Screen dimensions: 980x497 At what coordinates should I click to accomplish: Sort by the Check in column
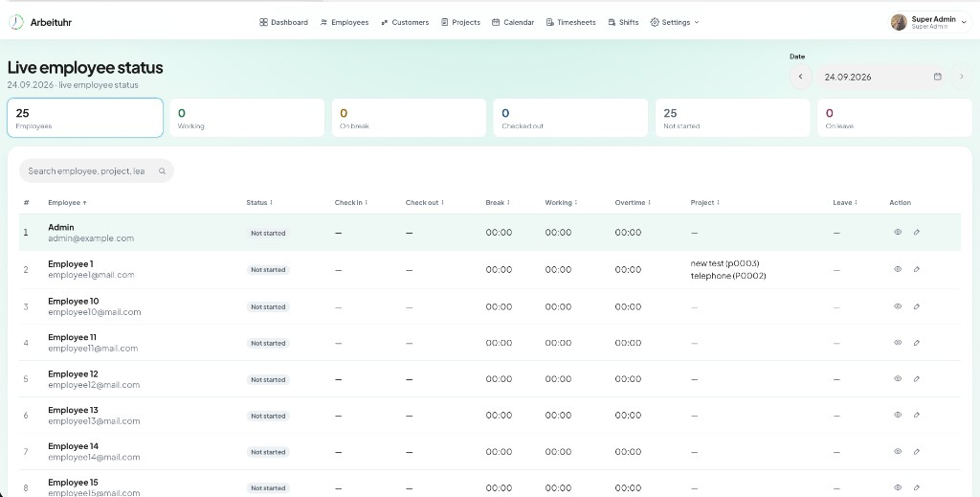(x=350, y=203)
